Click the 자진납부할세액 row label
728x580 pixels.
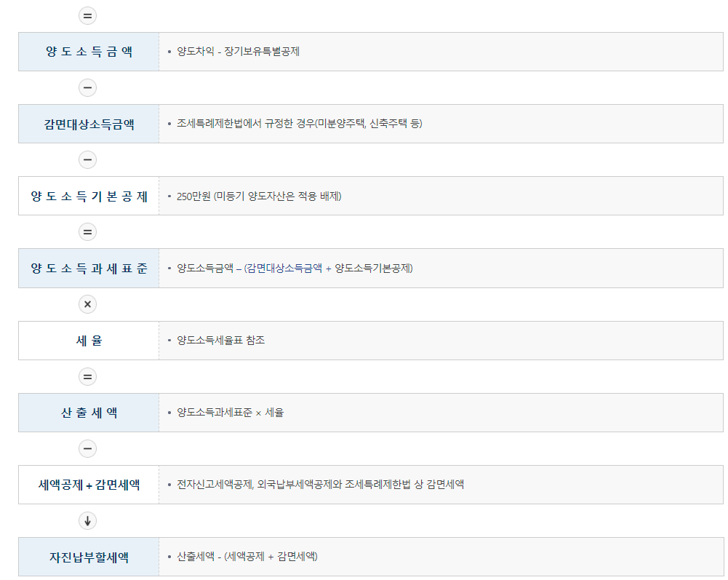(x=87, y=557)
